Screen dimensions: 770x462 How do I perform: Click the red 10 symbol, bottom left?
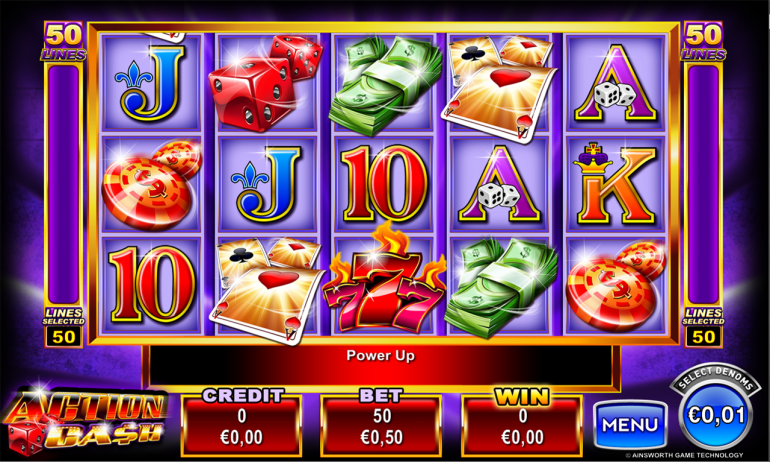coord(151,284)
